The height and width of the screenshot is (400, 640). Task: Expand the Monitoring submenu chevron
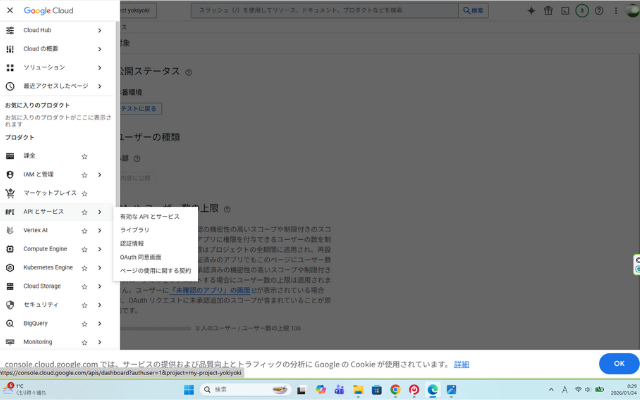point(100,342)
